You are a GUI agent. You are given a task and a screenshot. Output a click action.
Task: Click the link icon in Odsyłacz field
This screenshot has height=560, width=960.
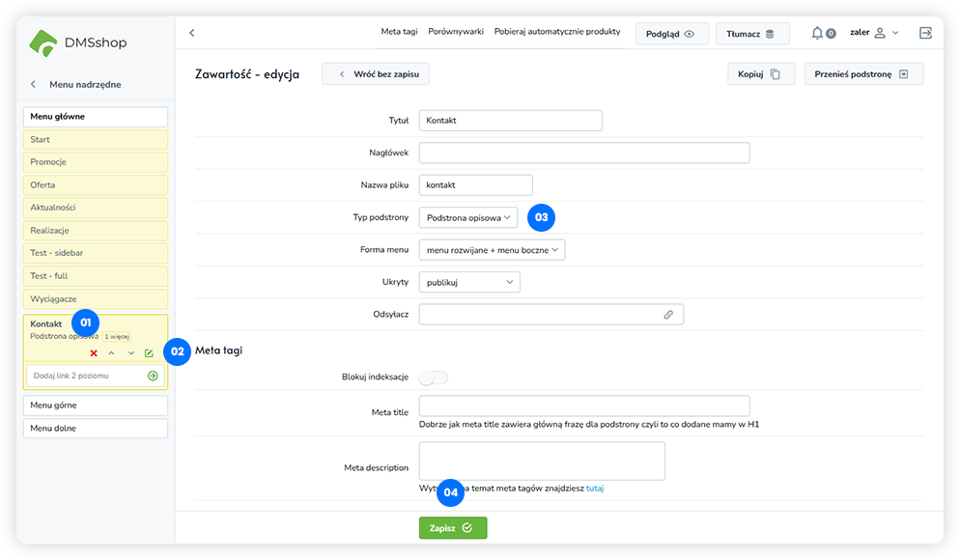click(668, 315)
